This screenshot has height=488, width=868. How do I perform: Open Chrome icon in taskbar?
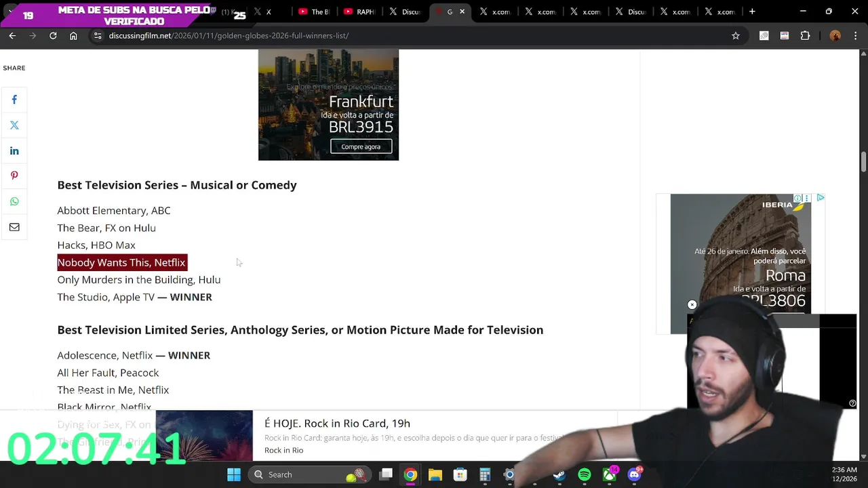pyautogui.click(x=410, y=474)
